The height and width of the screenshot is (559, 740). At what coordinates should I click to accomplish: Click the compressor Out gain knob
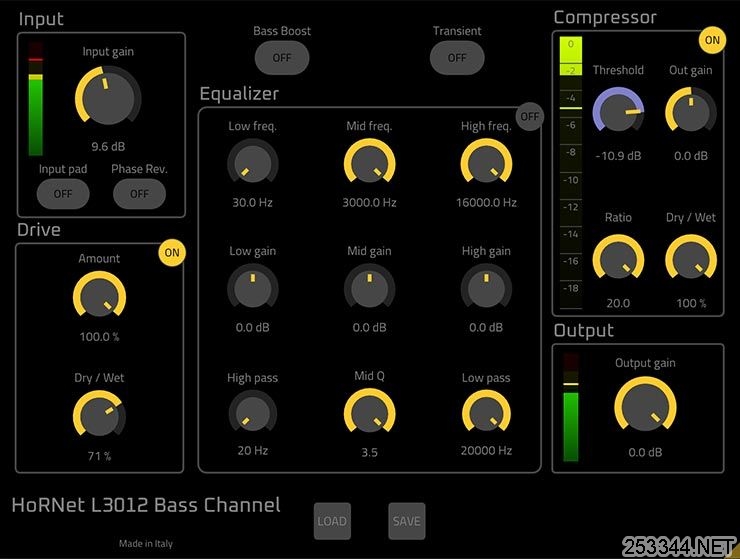[691, 110]
